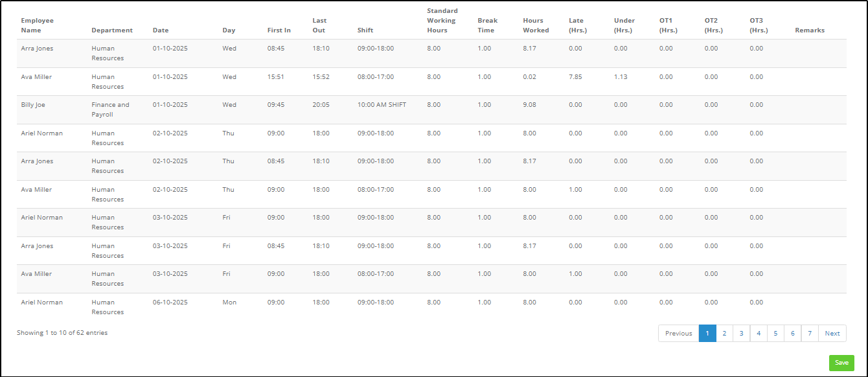Open pagination page 2
This screenshot has width=868, height=377.
coord(724,333)
